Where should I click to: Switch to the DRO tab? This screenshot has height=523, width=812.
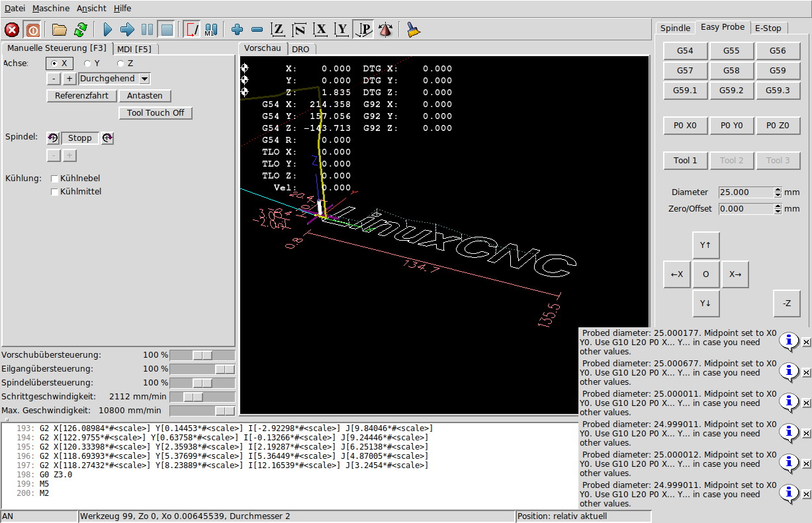[x=300, y=49]
